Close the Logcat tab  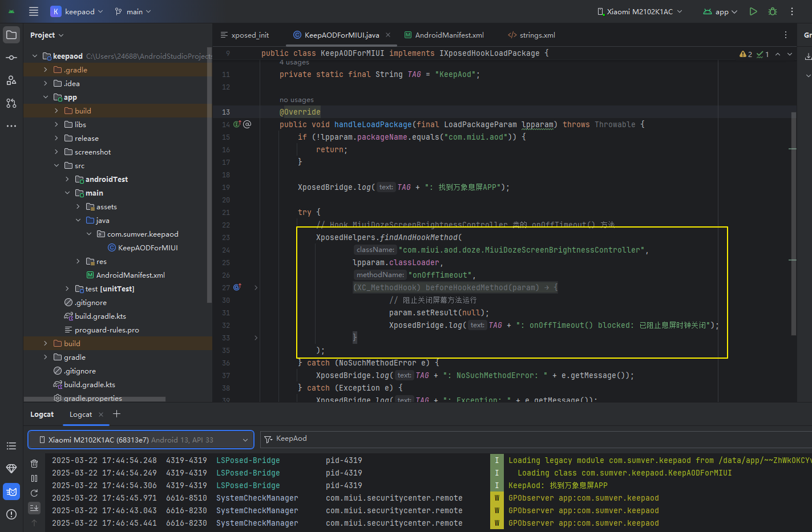(101, 415)
